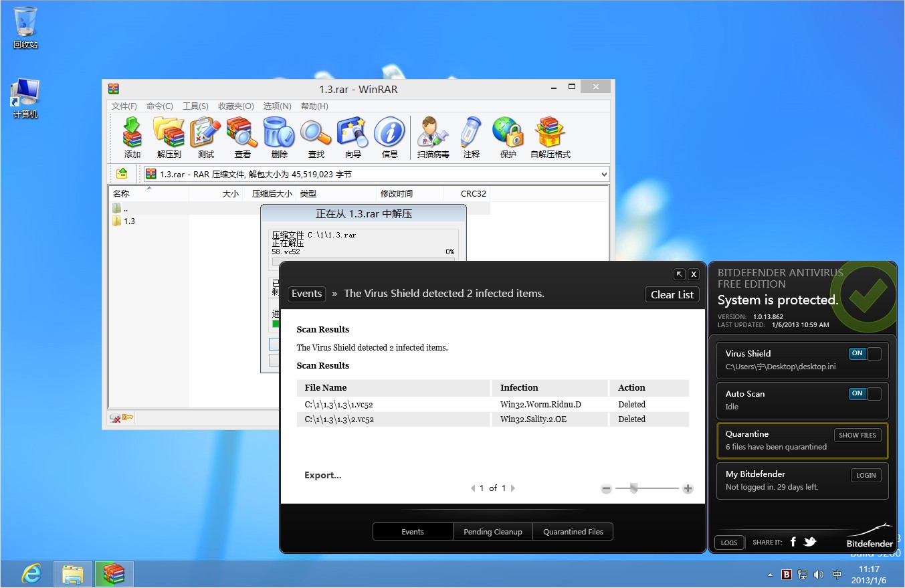Viewport: 905px width, 588px height.
Task: Go to previous results page arrow
Action: [x=473, y=488]
